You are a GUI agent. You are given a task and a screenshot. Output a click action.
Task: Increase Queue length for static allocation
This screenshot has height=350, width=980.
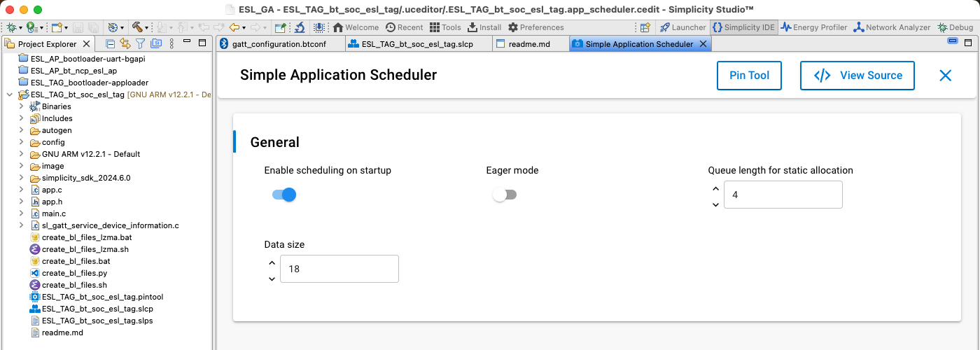click(x=715, y=188)
